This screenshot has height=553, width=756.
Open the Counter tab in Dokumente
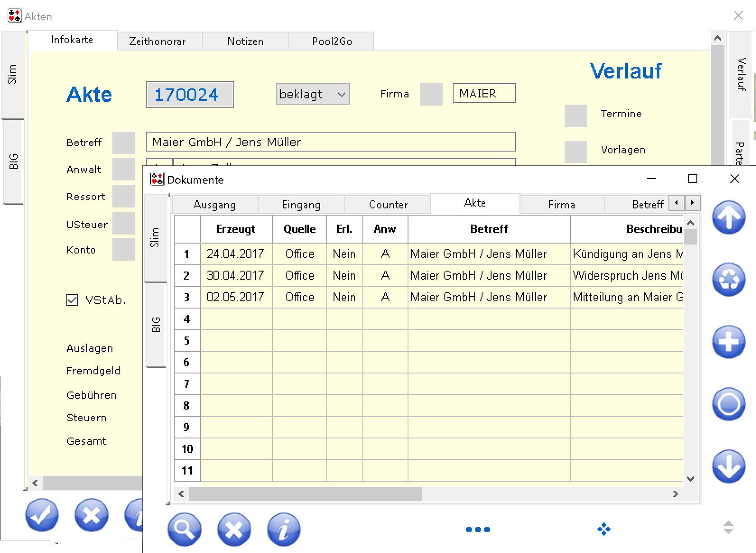(388, 205)
